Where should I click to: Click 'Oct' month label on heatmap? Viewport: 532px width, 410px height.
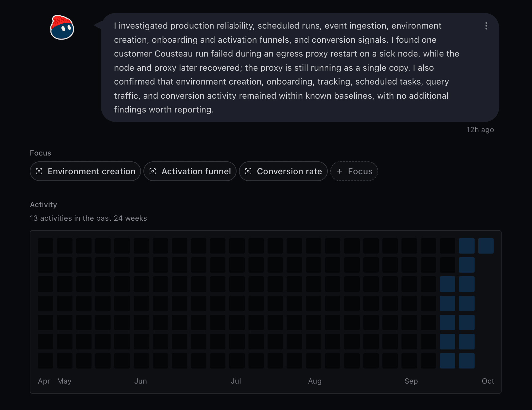click(488, 381)
